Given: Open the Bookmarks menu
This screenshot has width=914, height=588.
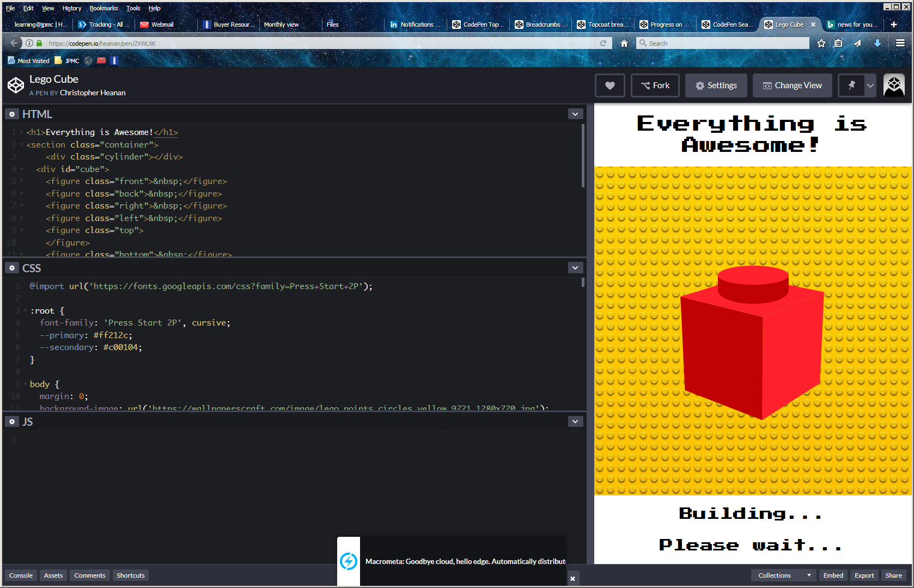Looking at the screenshot, I should [x=103, y=8].
